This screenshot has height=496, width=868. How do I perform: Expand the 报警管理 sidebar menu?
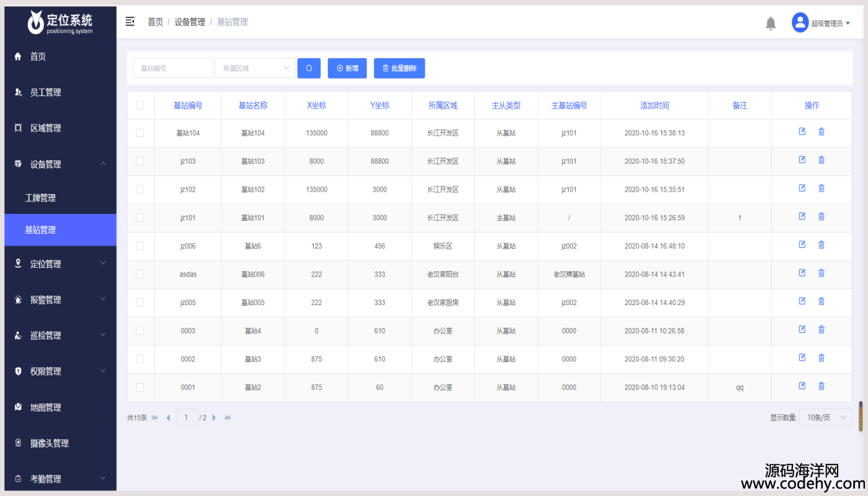[x=60, y=299]
